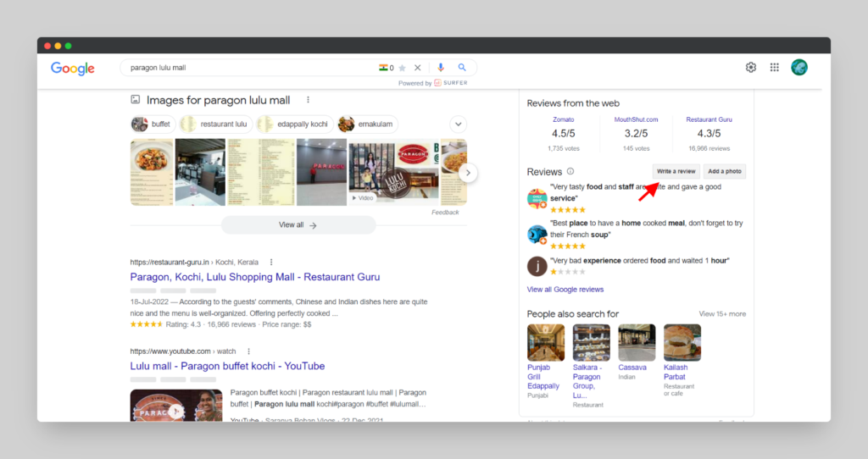Advance the image carousel with the arrow
Image resolution: width=868 pixels, height=459 pixels.
[x=468, y=173]
